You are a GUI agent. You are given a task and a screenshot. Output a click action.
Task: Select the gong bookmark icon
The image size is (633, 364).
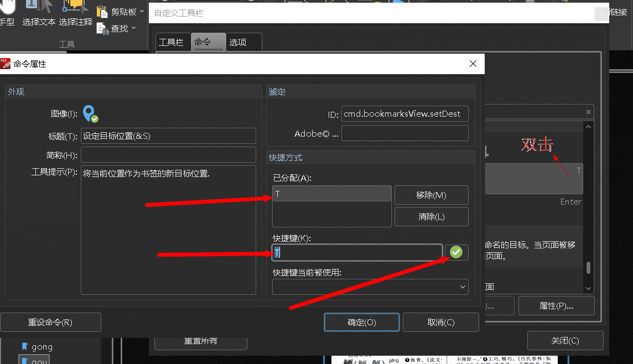pyautogui.click(x=25, y=347)
